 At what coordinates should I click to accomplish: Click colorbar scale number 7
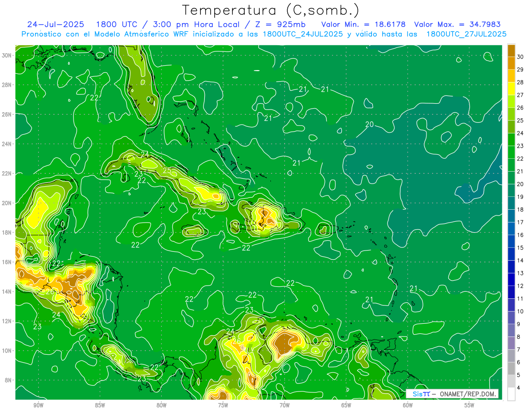519,349
